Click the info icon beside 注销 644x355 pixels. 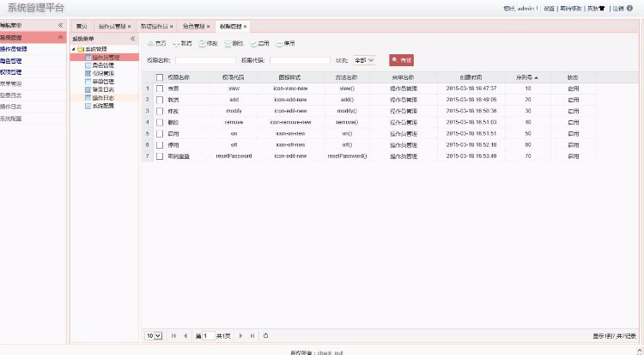click(629, 8)
